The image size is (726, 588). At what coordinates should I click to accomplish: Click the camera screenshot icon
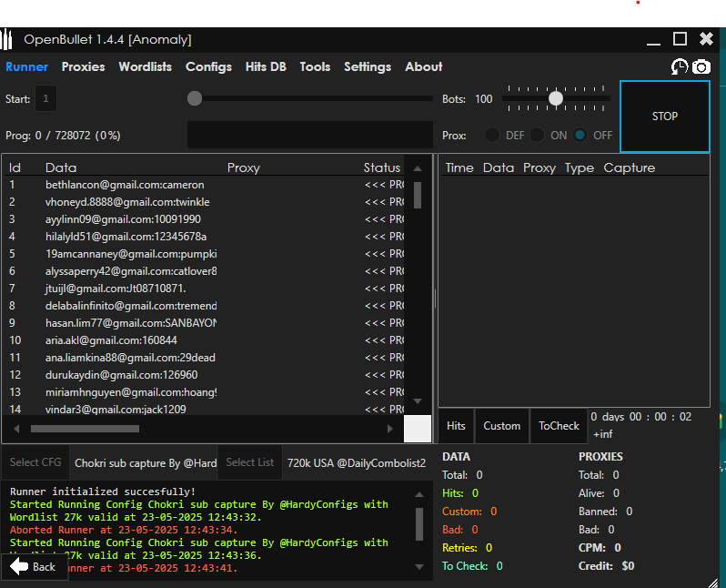point(701,66)
